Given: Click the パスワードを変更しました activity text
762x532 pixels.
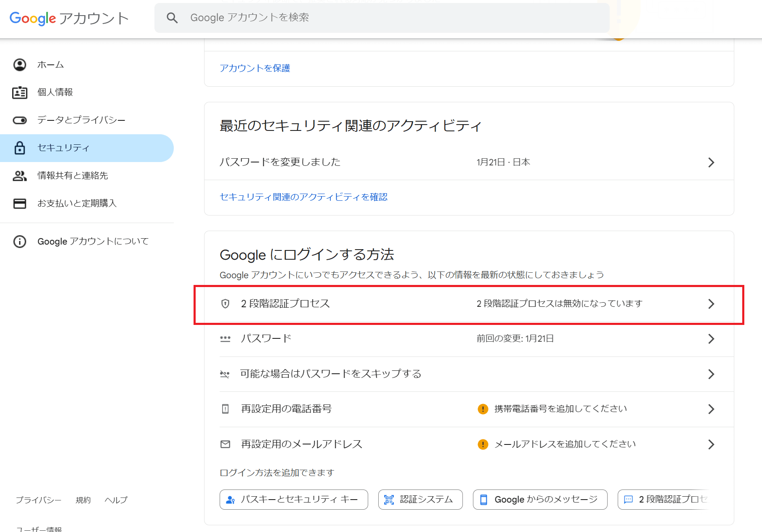Looking at the screenshot, I should point(280,162).
